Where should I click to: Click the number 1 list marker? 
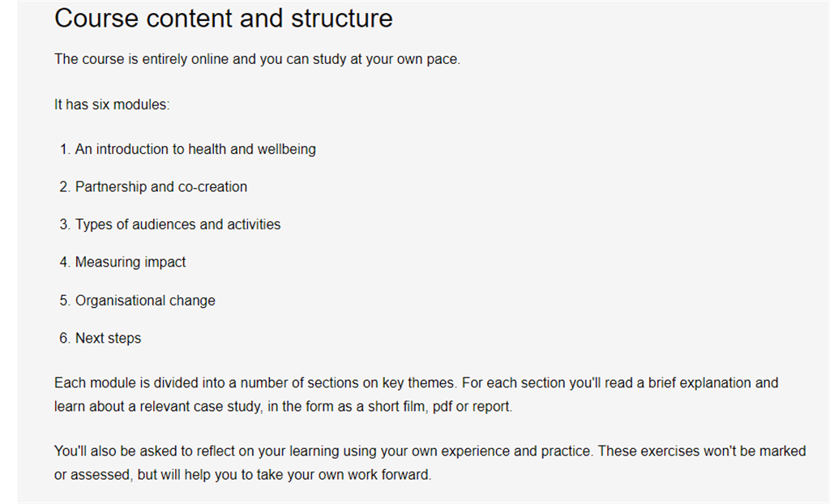pyautogui.click(x=65, y=149)
